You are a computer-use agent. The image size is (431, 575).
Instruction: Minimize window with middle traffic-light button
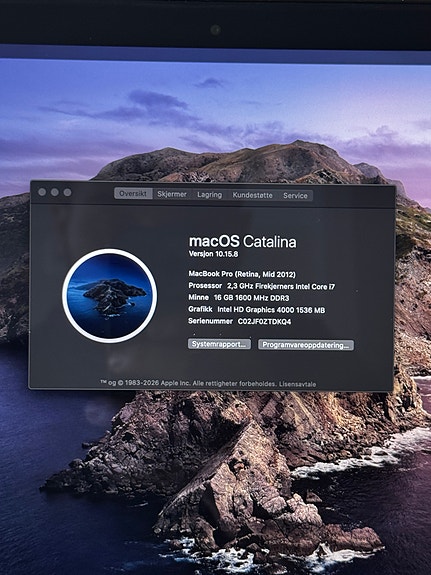[x=55, y=192]
